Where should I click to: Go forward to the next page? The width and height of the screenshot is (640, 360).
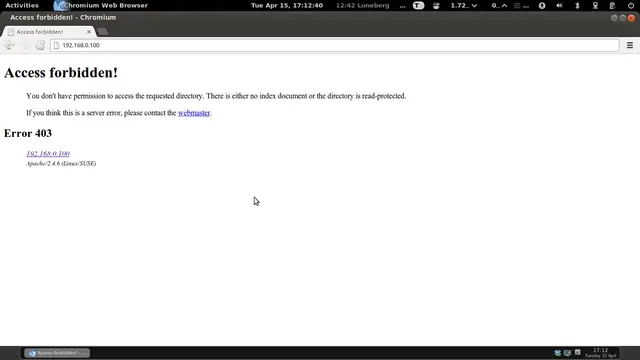pyautogui.click(x=25, y=45)
